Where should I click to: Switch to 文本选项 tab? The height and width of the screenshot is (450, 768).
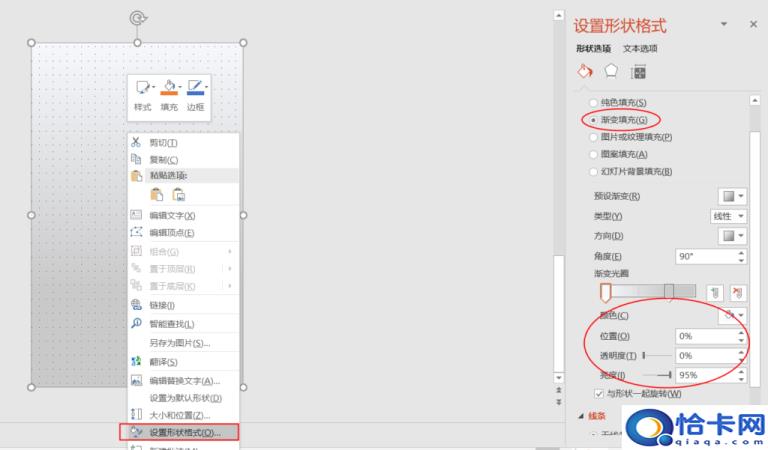tap(640, 48)
